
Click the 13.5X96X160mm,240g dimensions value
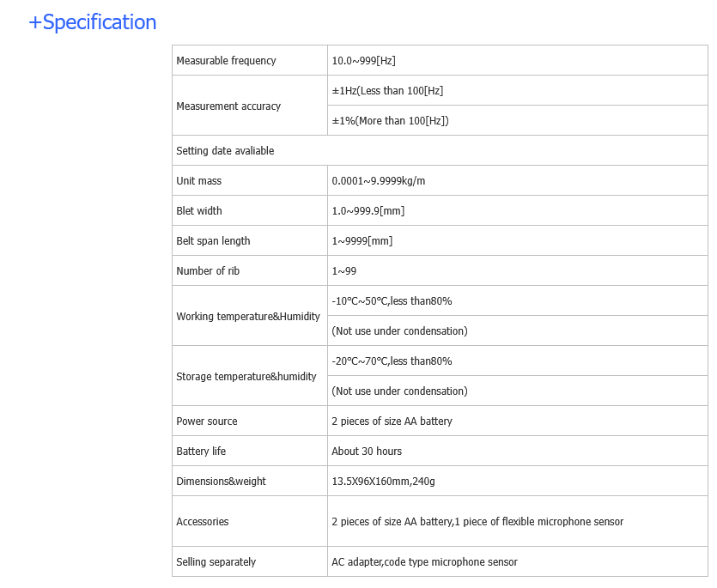(383, 482)
